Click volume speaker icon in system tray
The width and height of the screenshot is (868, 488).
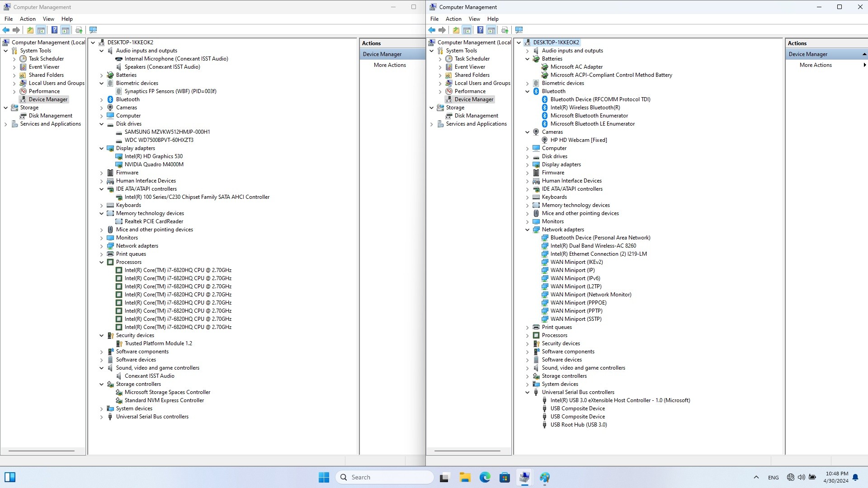tap(801, 477)
